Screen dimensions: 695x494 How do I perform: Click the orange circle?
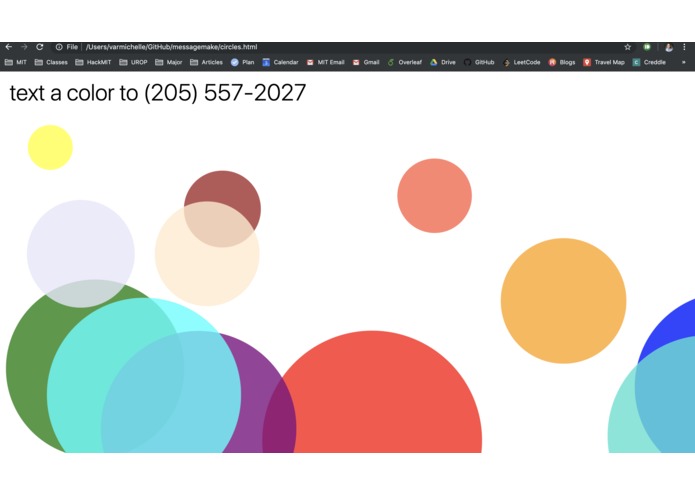point(563,301)
